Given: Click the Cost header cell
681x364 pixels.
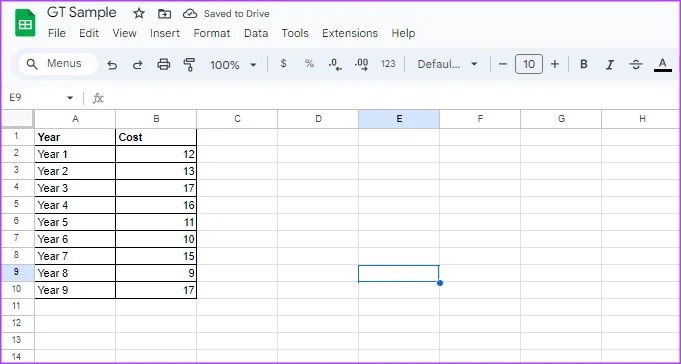Looking at the screenshot, I should pyautogui.click(x=156, y=137).
